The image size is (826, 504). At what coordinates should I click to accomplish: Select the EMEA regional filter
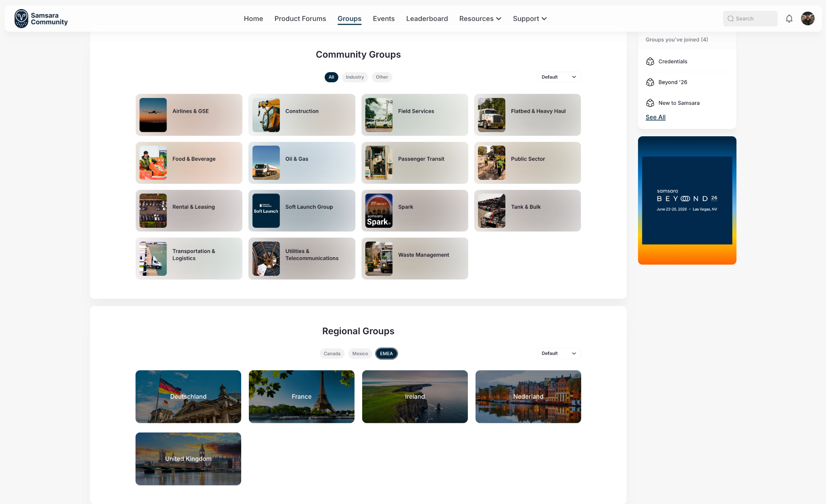tap(386, 354)
